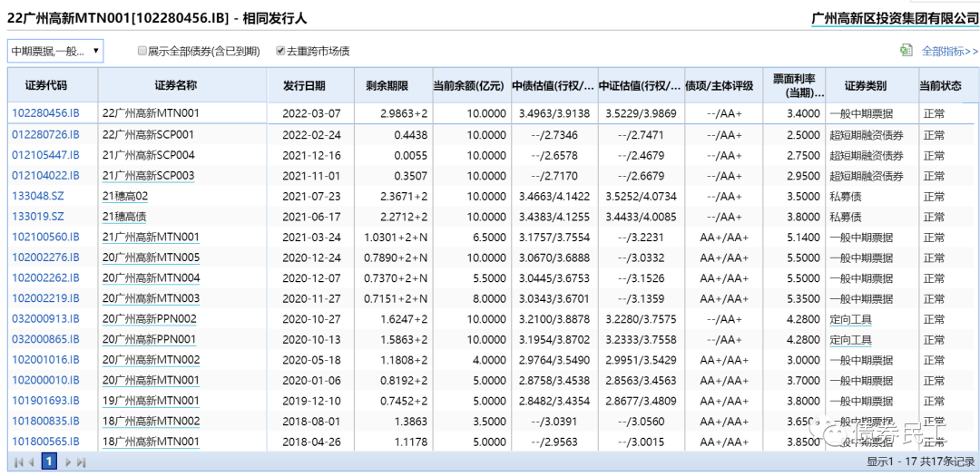Enable 展示全部债券(含已到期) checkbox
980x476 pixels.
pyautogui.click(x=142, y=52)
